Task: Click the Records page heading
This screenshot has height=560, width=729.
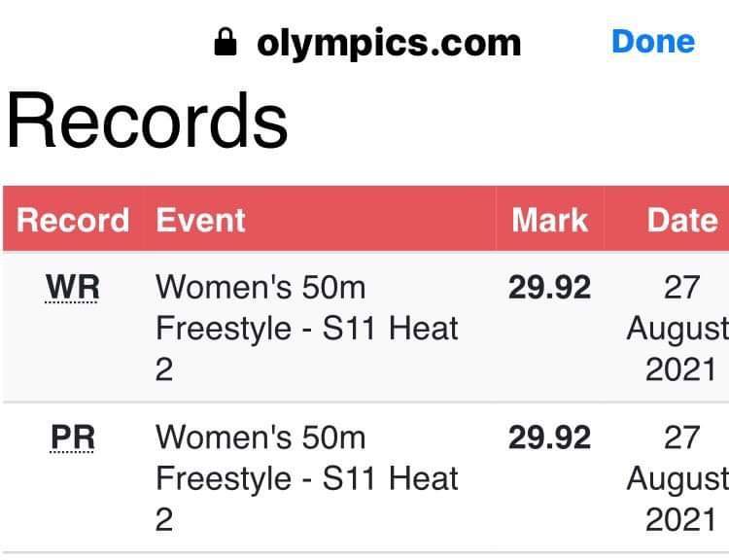Action: [x=147, y=121]
